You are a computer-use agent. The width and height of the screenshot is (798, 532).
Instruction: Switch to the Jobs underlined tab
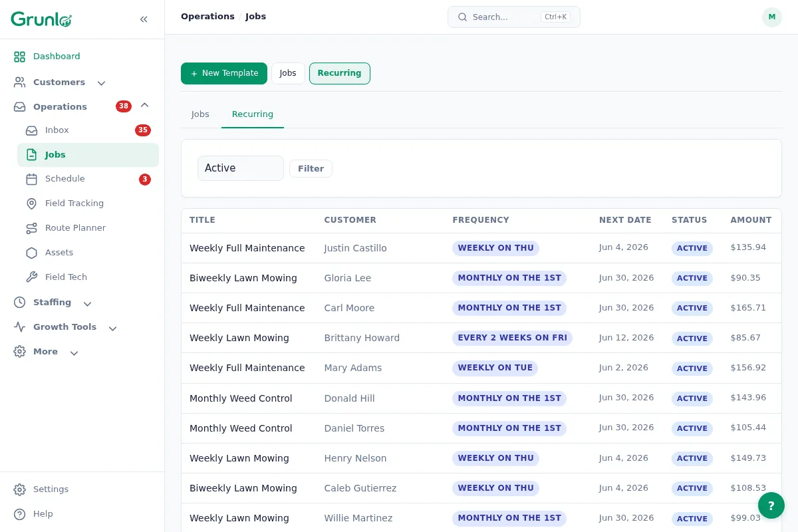(x=200, y=114)
